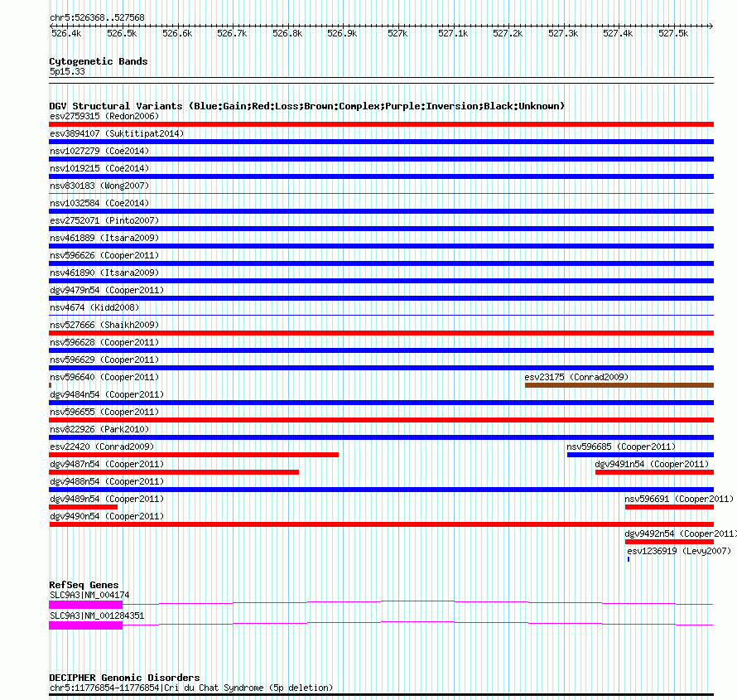Screen dimensions: 737x700
Task: Click the nsv1027279 (Coe2014) variant label
Action: [99, 151]
